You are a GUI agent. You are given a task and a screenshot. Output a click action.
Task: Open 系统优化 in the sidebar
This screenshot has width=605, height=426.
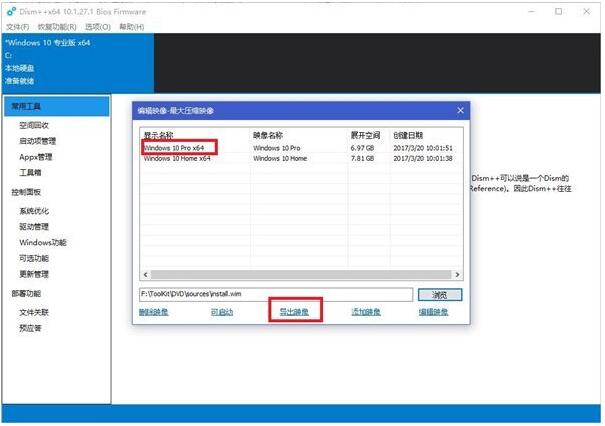[34, 211]
